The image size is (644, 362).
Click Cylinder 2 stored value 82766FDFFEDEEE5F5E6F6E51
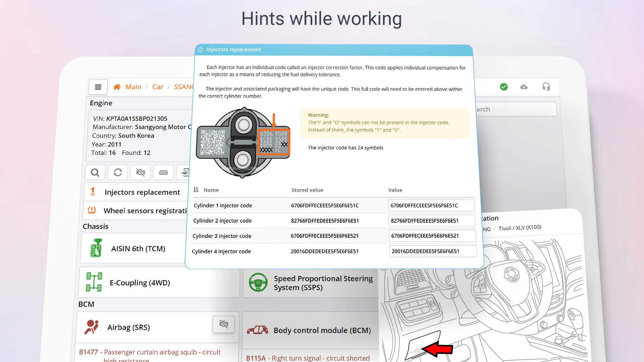click(325, 221)
